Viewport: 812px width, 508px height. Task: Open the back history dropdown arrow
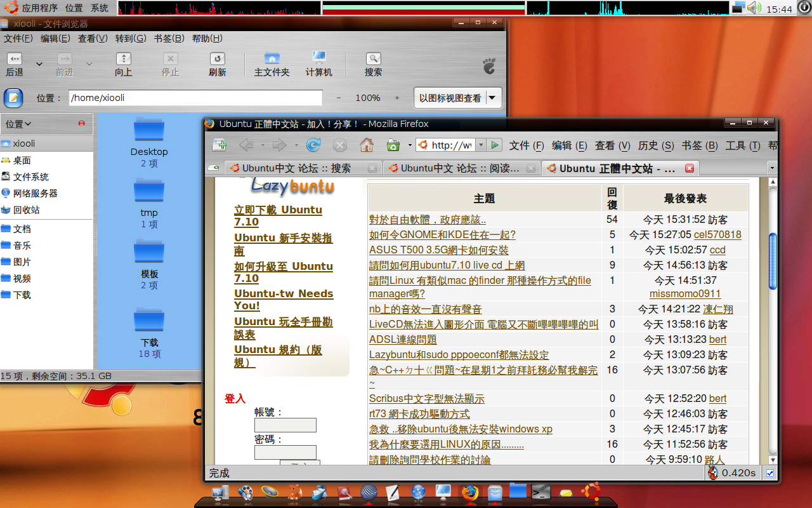39,64
